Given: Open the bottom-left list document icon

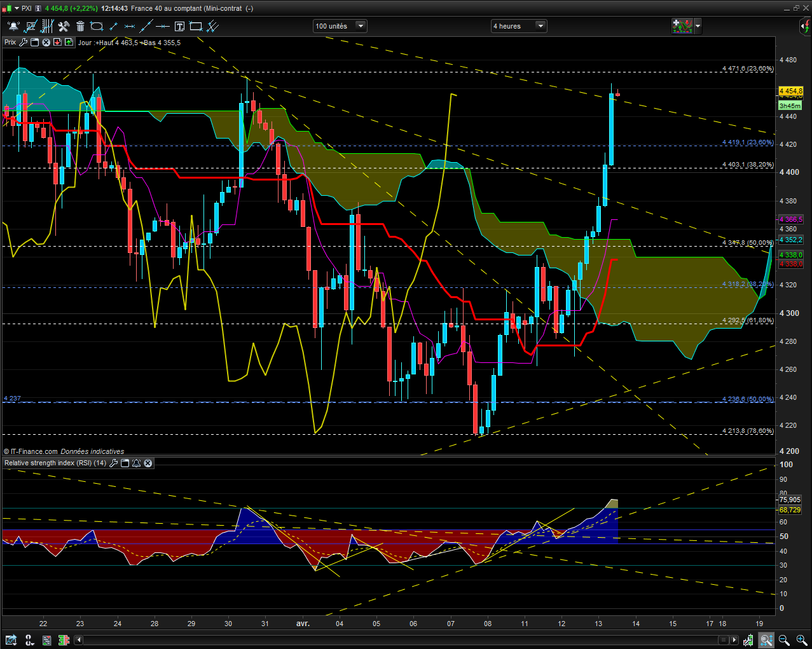Looking at the screenshot, I should (x=46, y=640).
